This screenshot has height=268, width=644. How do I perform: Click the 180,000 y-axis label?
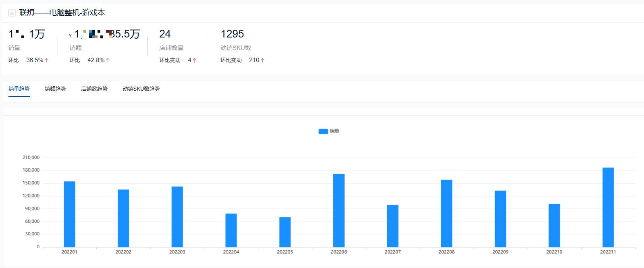[x=31, y=170]
